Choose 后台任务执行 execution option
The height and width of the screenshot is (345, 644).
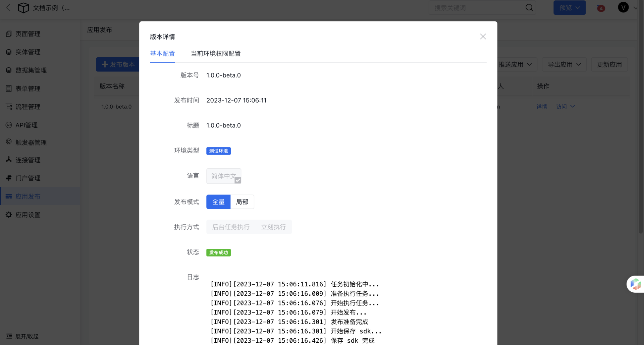231,227
